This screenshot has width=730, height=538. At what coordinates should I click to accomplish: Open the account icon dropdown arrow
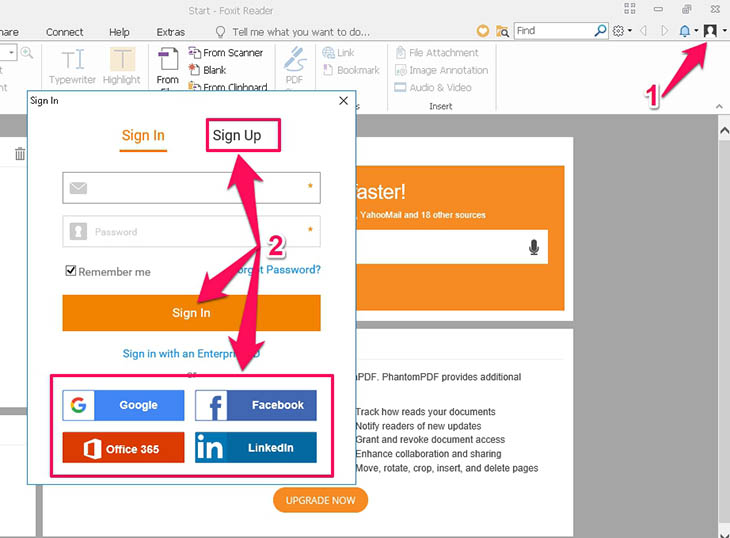(x=724, y=31)
